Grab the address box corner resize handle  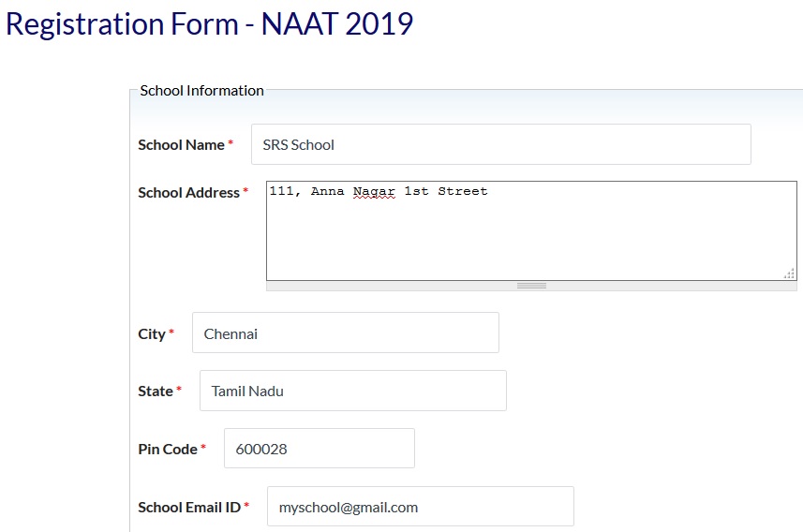pyautogui.click(x=790, y=273)
